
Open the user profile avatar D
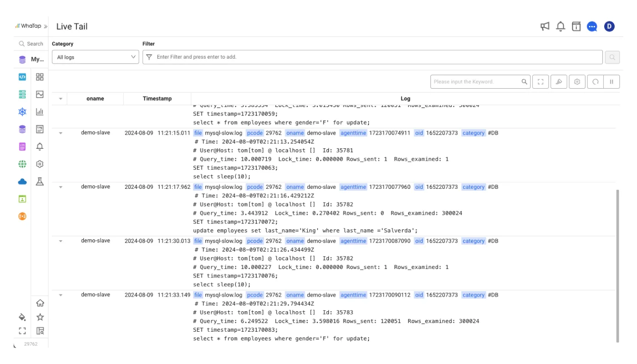tap(609, 26)
